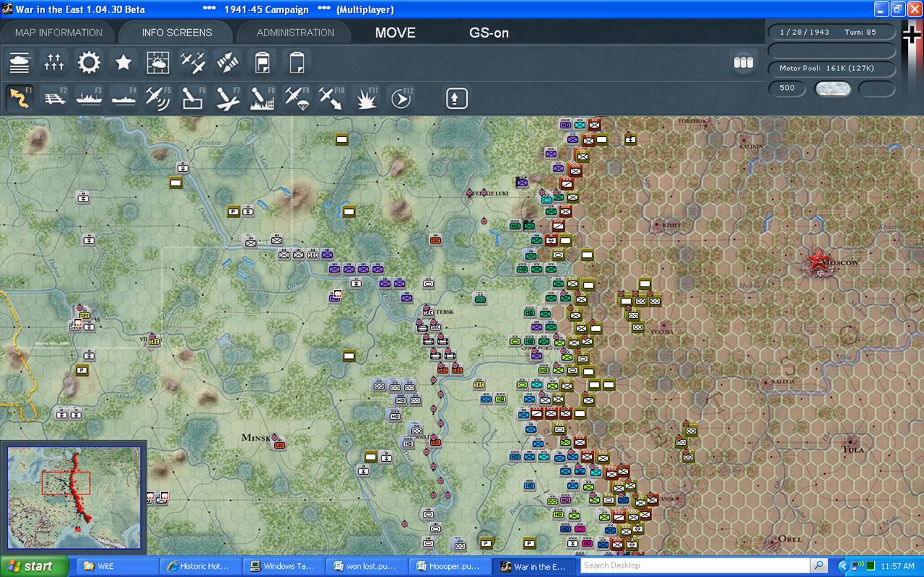Click the Rzhev city label
Screen dimensions: 924x577
tap(671, 225)
